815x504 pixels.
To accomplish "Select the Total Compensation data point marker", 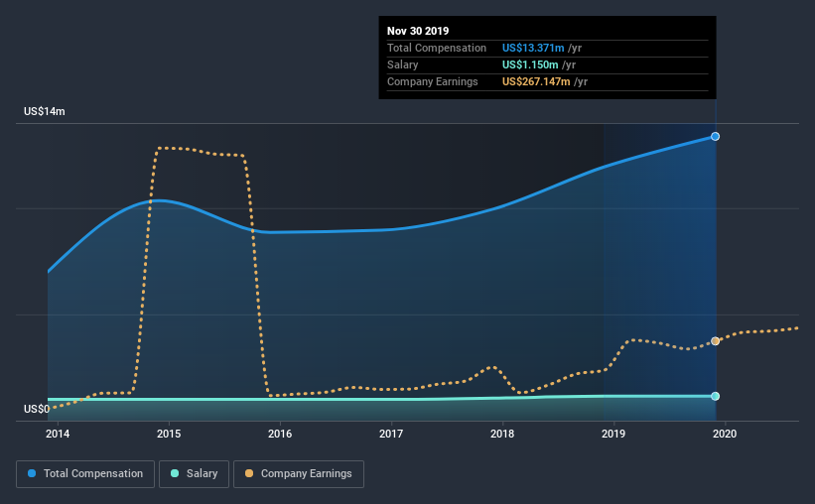I will 715,136.
